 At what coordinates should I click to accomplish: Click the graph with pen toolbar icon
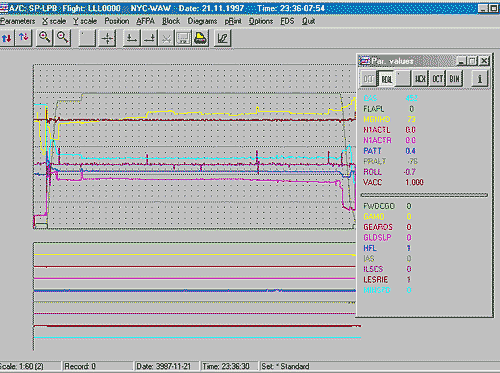pyautogui.click(x=222, y=38)
